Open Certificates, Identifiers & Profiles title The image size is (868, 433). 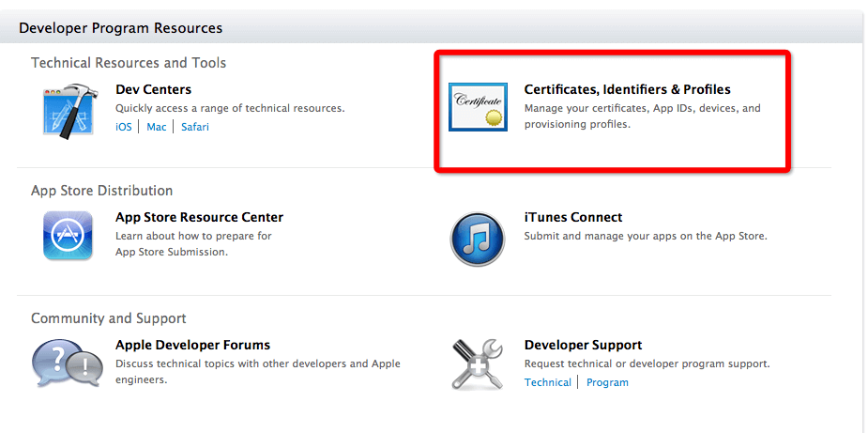tap(627, 89)
